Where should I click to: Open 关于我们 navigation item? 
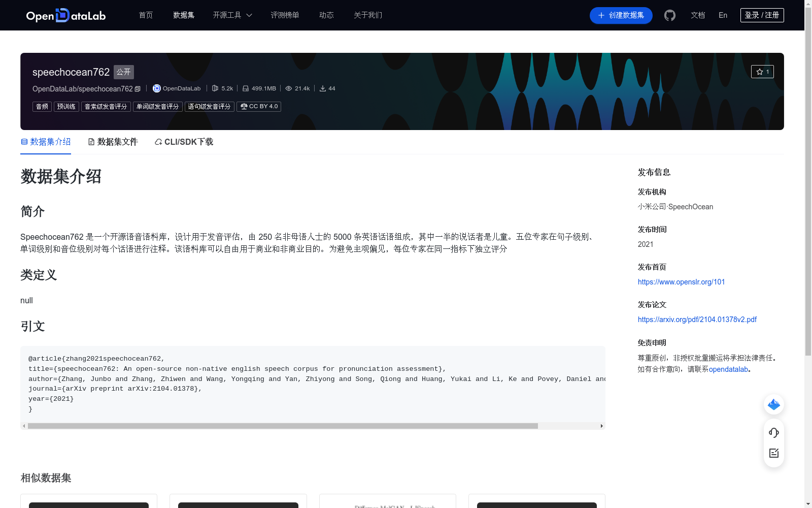click(368, 15)
